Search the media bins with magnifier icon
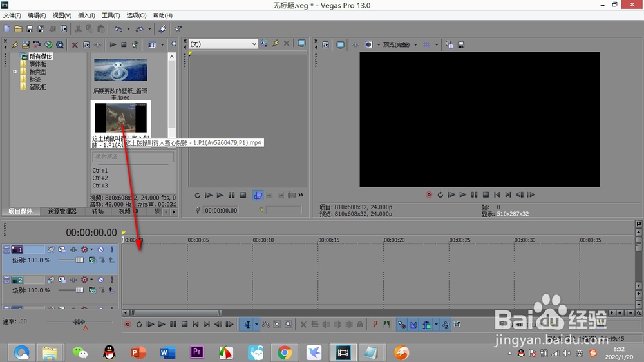Screen dimensions: 644x362 [174, 44]
